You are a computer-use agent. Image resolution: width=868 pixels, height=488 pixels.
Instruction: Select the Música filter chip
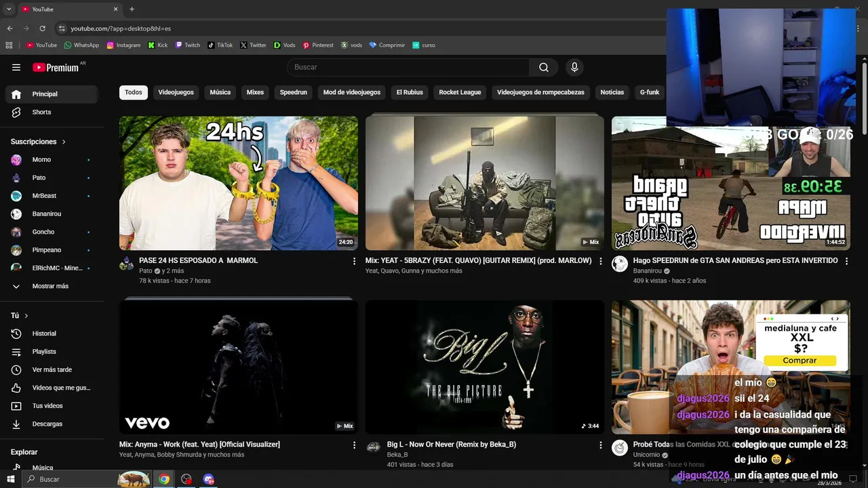[220, 92]
